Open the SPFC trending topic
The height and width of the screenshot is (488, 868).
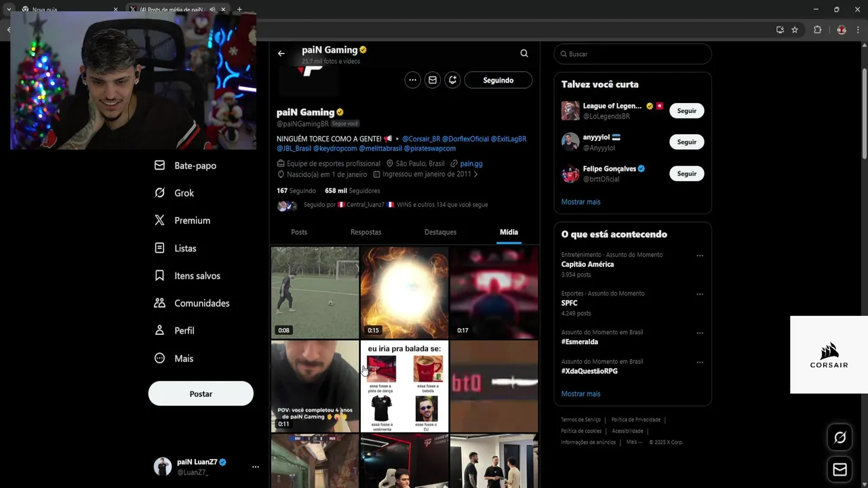click(x=570, y=303)
